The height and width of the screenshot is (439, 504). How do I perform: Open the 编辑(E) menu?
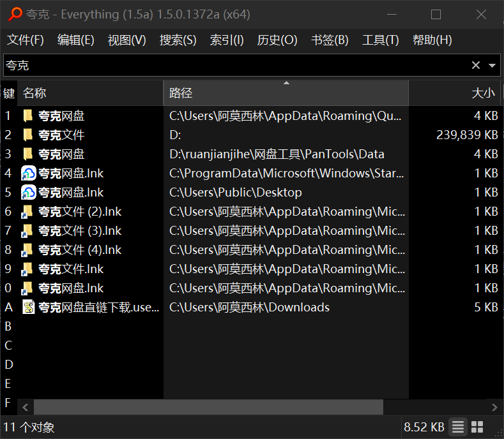coord(76,40)
